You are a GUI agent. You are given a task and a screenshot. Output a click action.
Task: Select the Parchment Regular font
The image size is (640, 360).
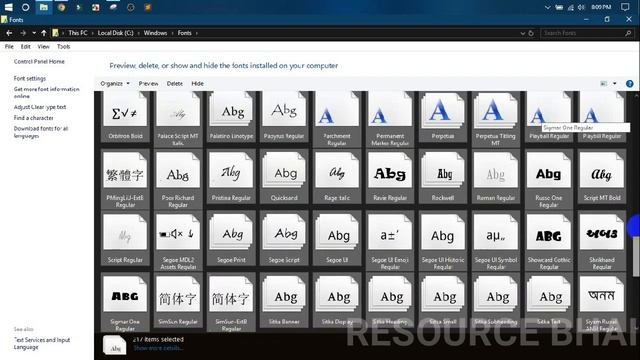(337, 118)
